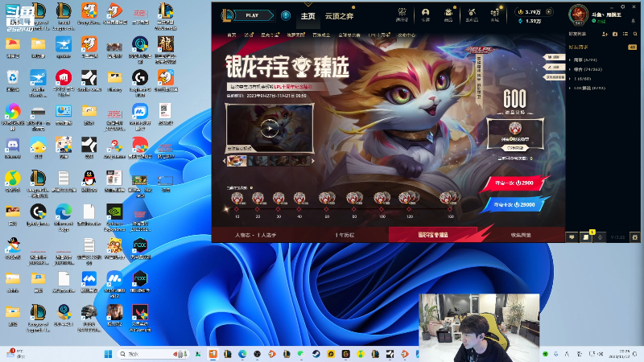Toggle the voice microphone icon
This screenshot has width=644, height=362.
point(600,237)
